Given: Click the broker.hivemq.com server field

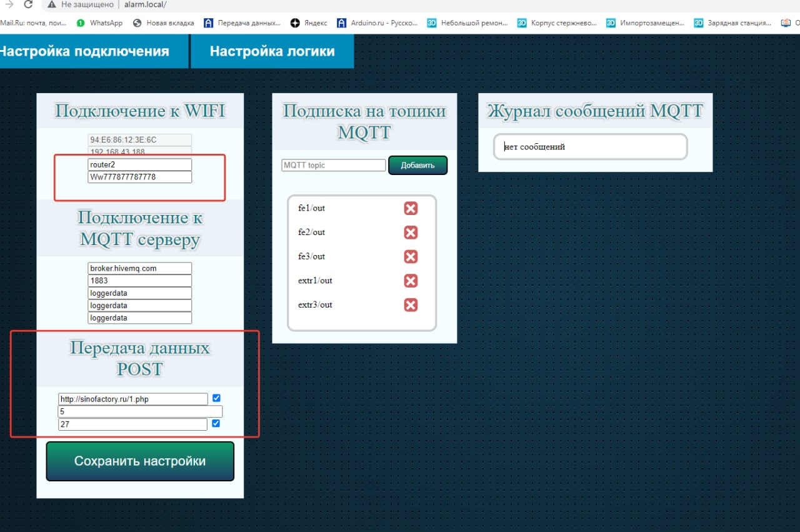Looking at the screenshot, I should [x=140, y=268].
